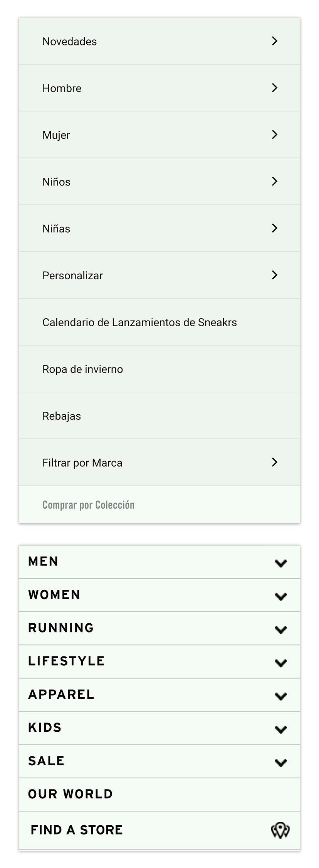Screen dimensions: 319x868
Task: Open the APPAREL dropdown chevron
Action: pos(281,696)
